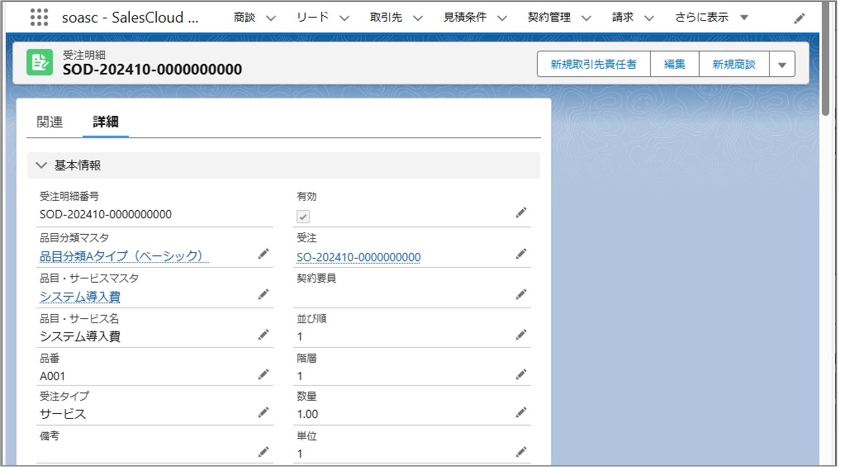Screen dimensions: 868x469
Task: Open the more actions dropdown next to 新規商談
Action: point(782,65)
